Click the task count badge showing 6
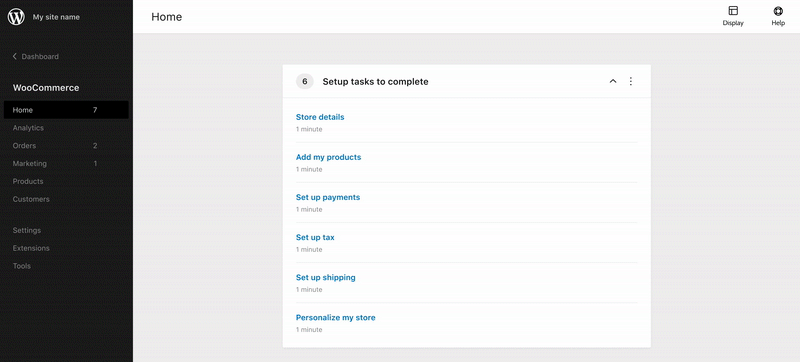The height and width of the screenshot is (362, 800). coord(305,81)
